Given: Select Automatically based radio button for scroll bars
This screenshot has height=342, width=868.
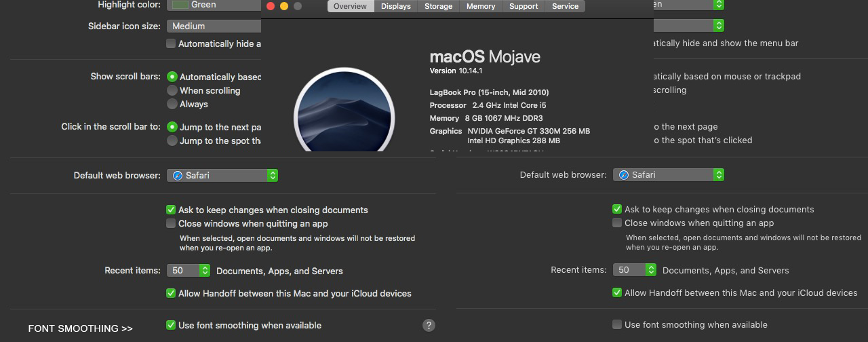Looking at the screenshot, I should pyautogui.click(x=172, y=77).
